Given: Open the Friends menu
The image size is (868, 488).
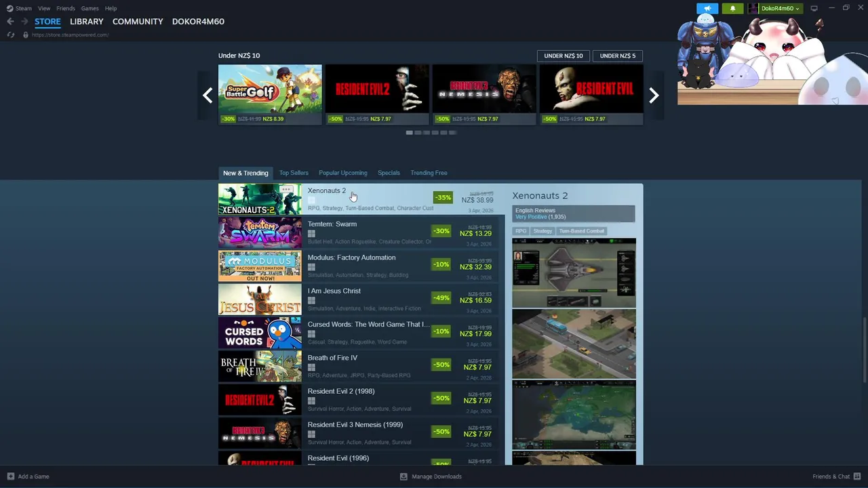Looking at the screenshot, I should tap(66, 8).
